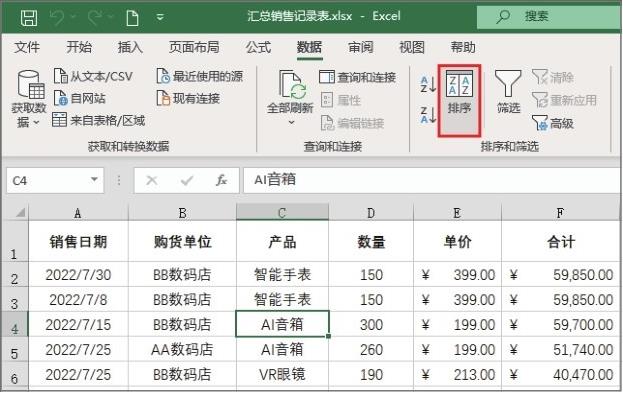Click the Redo arrow icon

coord(95,17)
